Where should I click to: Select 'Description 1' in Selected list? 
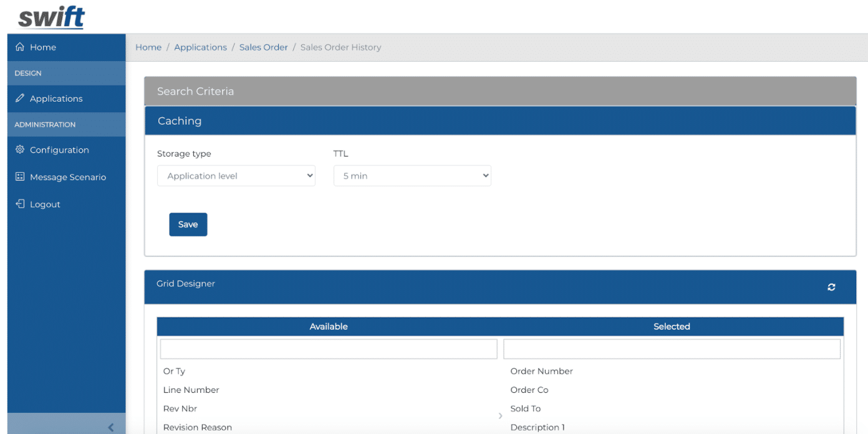pyautogui.click(x=538, y=427)
